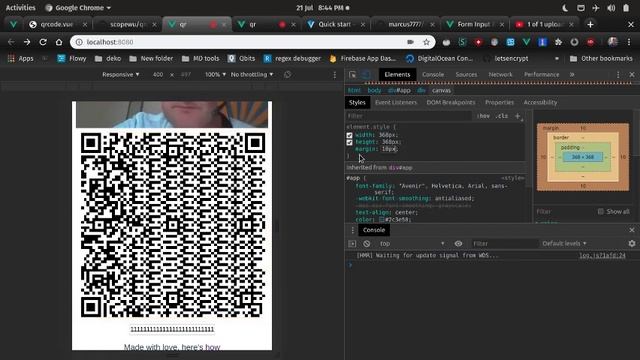
Task: Click the camera indicator in the address bar
Action: click(x=411, y=42)
